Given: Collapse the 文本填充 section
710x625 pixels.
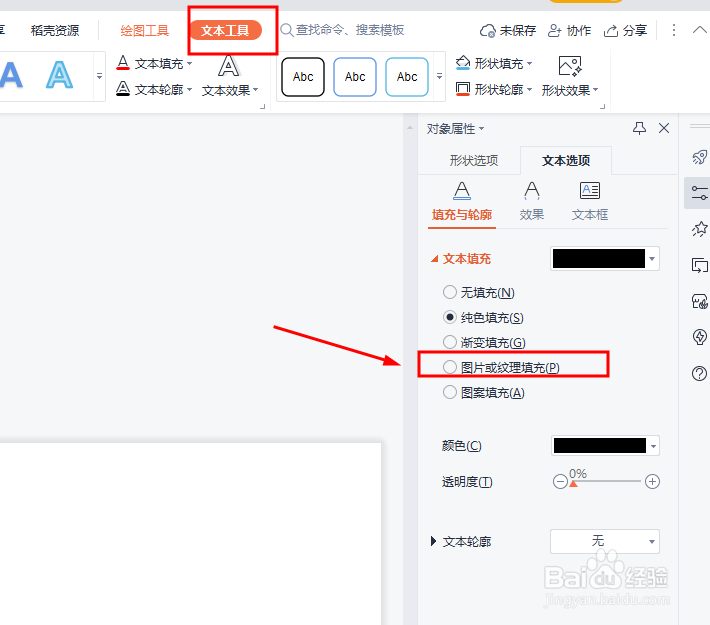Looking at the screenshot, I should click(x=434, y=259).
